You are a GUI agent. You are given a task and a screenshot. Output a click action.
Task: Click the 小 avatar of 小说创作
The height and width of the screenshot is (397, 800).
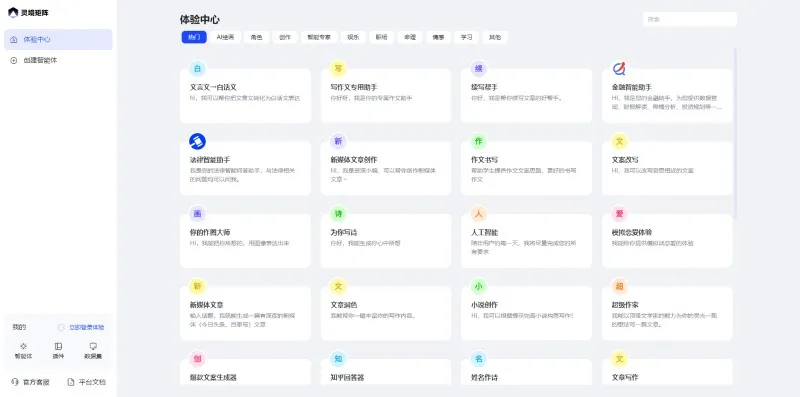479,286
